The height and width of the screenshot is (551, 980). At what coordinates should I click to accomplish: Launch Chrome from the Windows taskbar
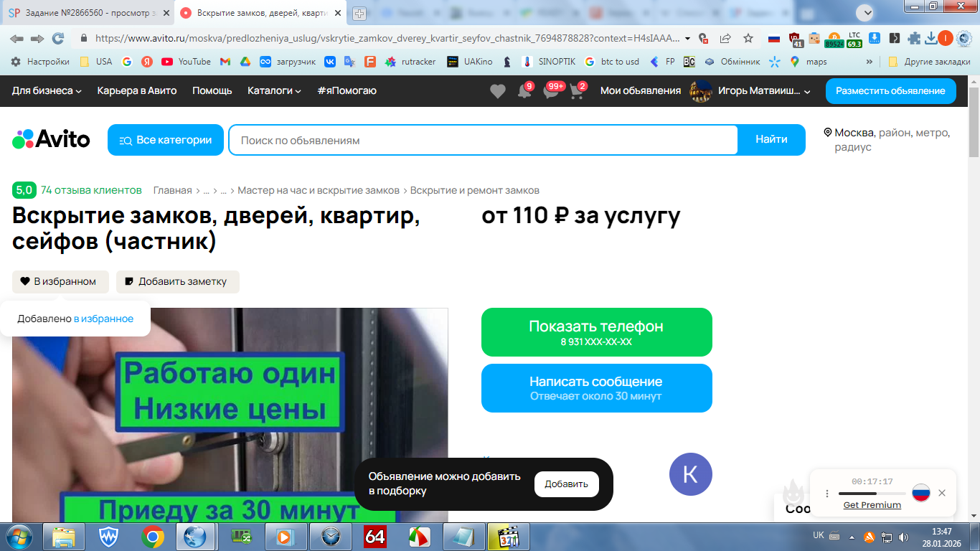(152, 537)
